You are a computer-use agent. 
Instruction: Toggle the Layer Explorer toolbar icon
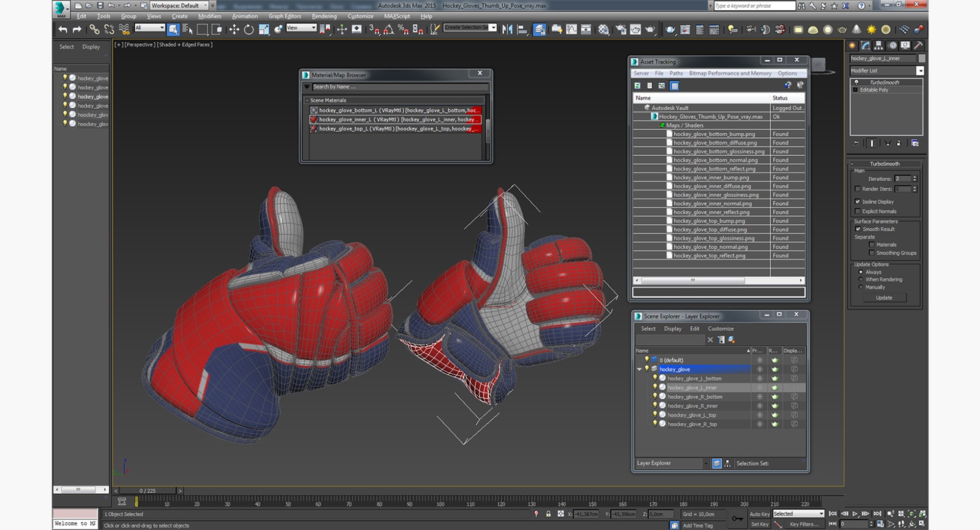tap(540, 30)
